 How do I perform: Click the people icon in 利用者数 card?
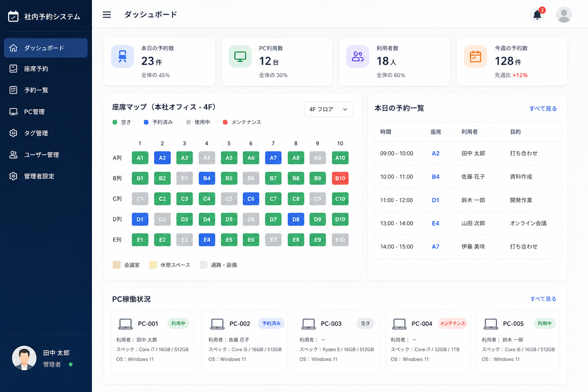(x=358, y=56)
